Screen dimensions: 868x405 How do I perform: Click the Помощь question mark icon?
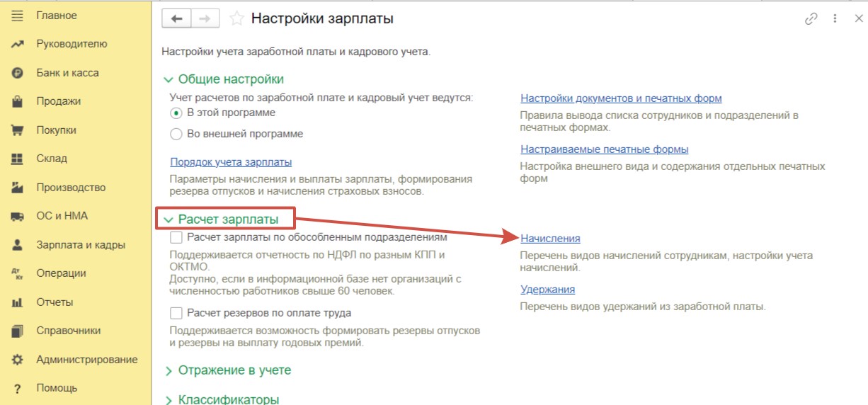[18, 389]
